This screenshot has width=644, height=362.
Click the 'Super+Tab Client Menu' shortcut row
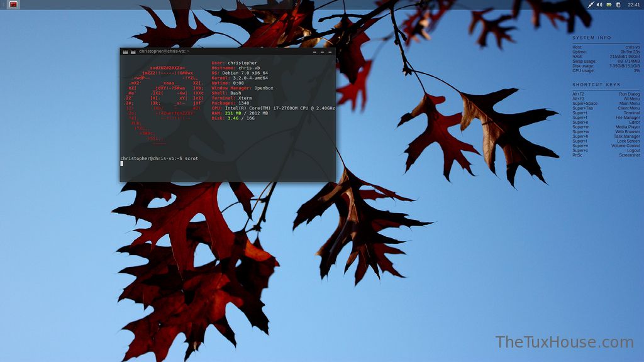(x=606, y=108)
